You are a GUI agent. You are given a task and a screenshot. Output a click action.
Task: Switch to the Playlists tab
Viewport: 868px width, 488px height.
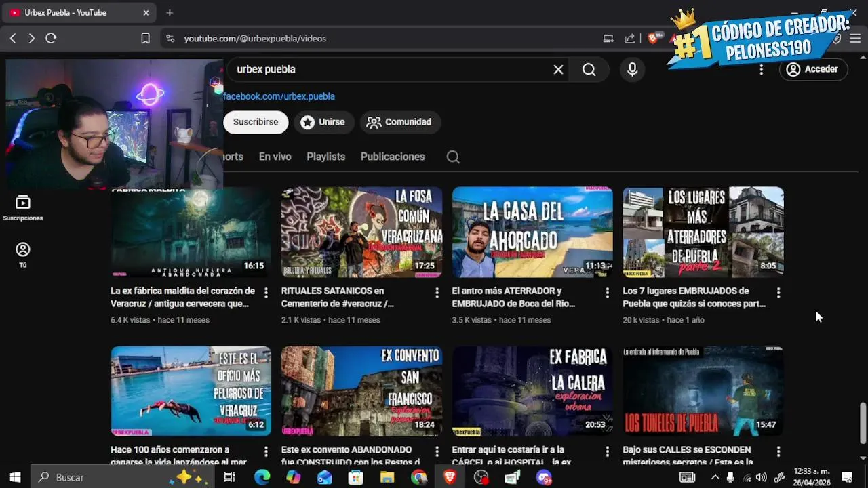(325, 157)
